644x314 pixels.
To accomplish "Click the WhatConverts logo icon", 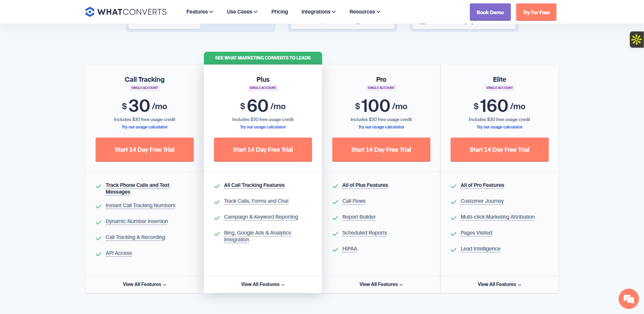I will (90, 12).
